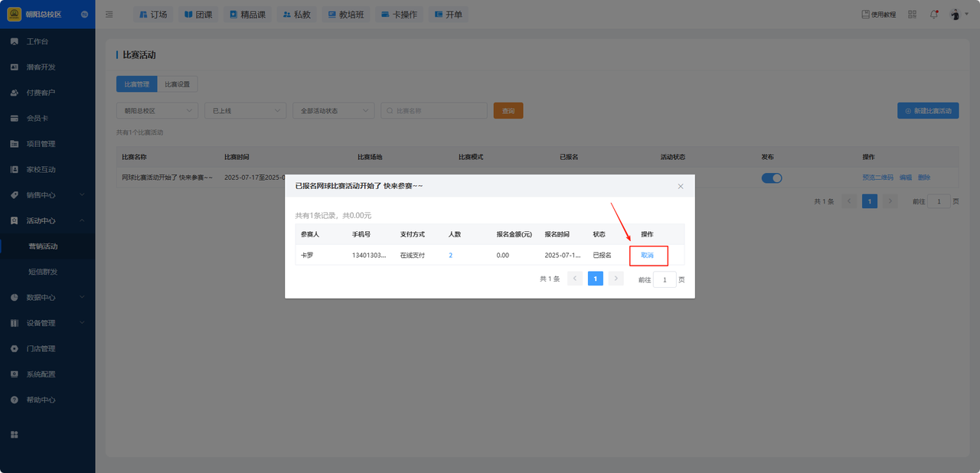Switch to the 比赛设置 tab

pos(177,84)
